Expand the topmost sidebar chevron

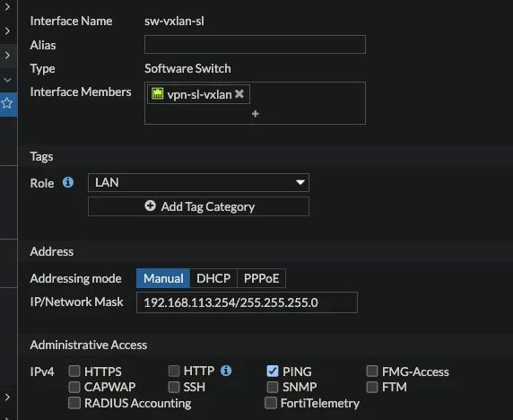coord(7,6)
